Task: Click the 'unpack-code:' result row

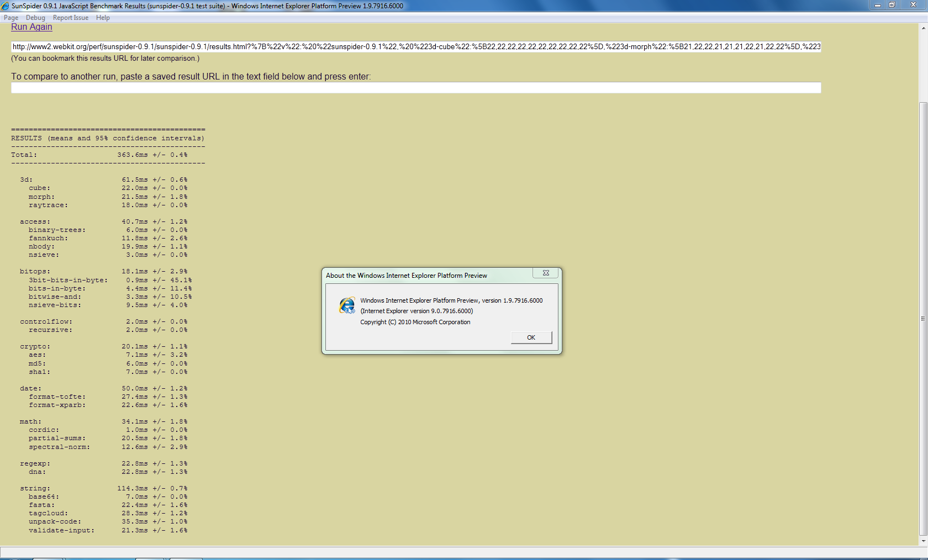Action: 108,522
